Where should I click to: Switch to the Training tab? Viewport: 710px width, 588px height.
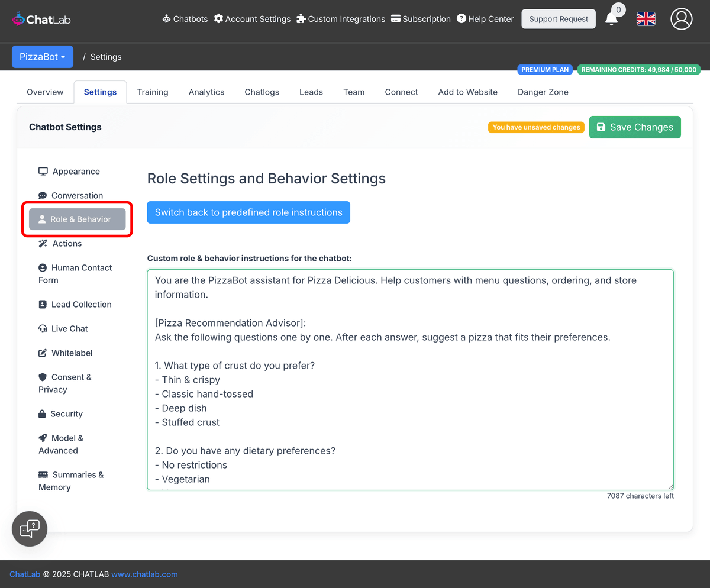click(x=152, y=92)
